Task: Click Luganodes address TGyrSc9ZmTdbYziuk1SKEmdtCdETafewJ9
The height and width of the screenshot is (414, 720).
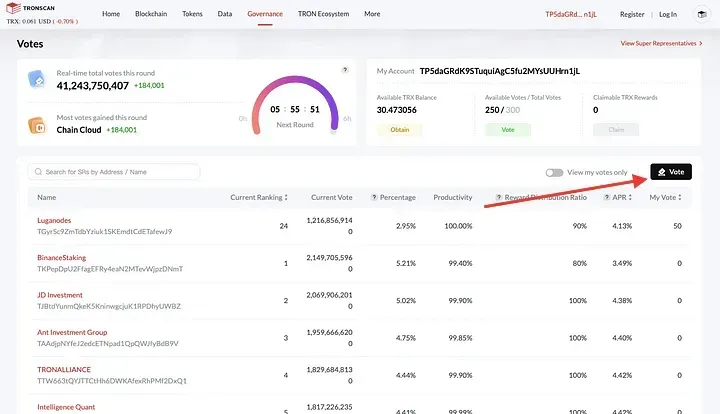Action: click(105, 231)
